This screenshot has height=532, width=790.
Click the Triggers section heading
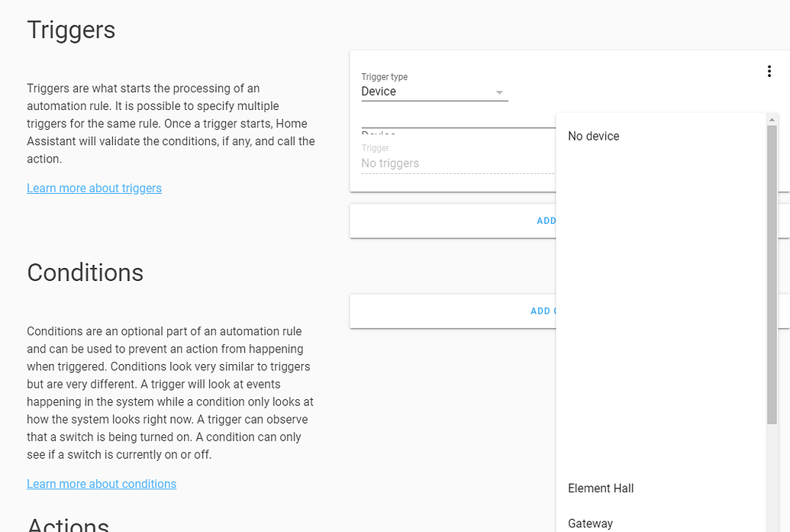click(x=71, y=30)
